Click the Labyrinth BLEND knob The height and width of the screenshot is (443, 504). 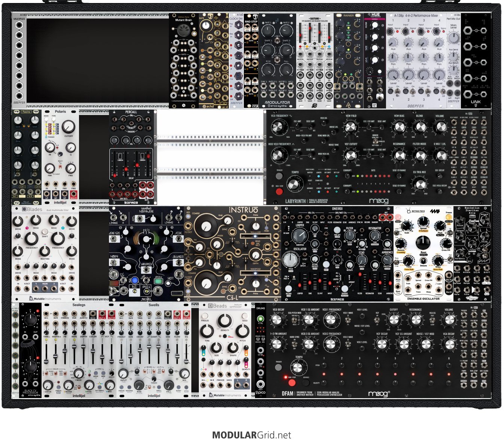tap(419, 127)
